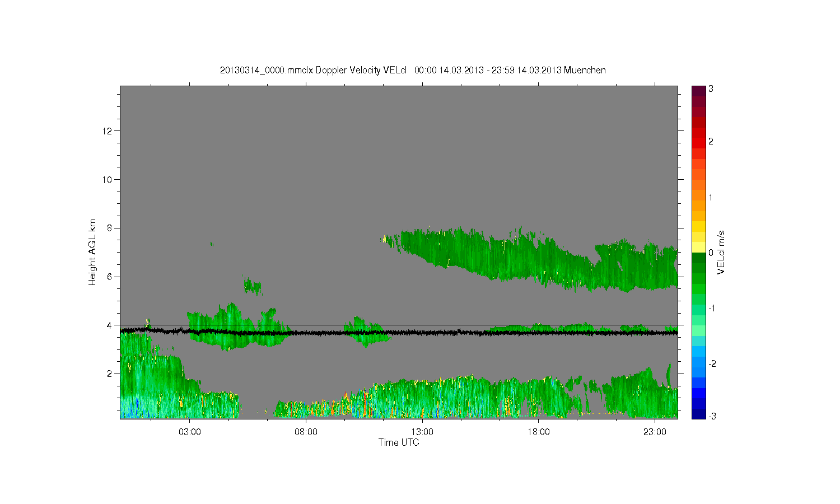840x504 pixels.
Task: Click the 03:00 time axis label
Action: 189,432
